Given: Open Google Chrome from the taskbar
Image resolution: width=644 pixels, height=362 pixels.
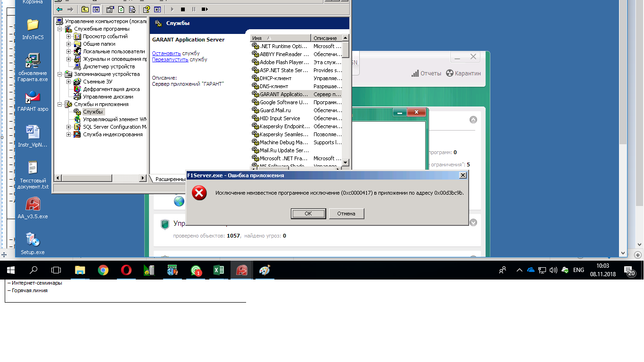Looking at the screenshot, I should tap(103, 270).
